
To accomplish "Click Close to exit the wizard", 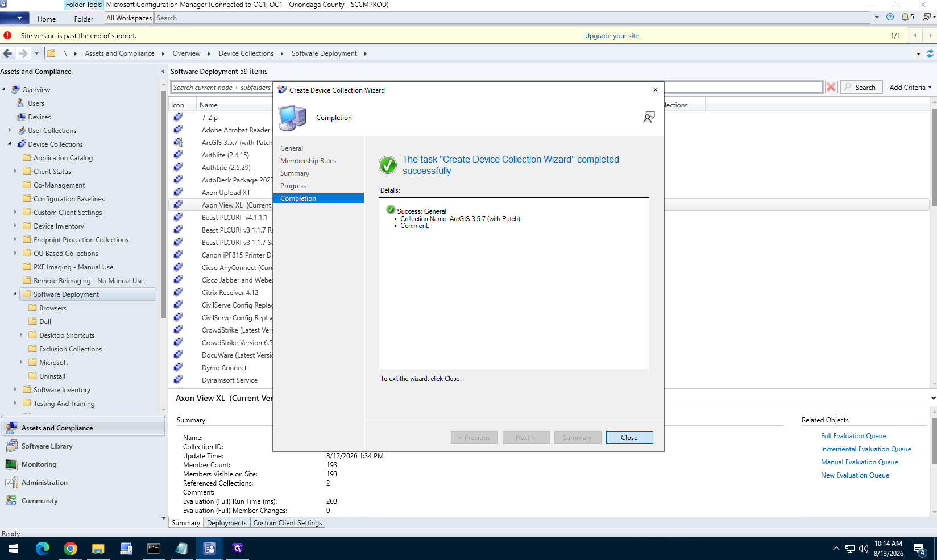I will tap(629, 438).
